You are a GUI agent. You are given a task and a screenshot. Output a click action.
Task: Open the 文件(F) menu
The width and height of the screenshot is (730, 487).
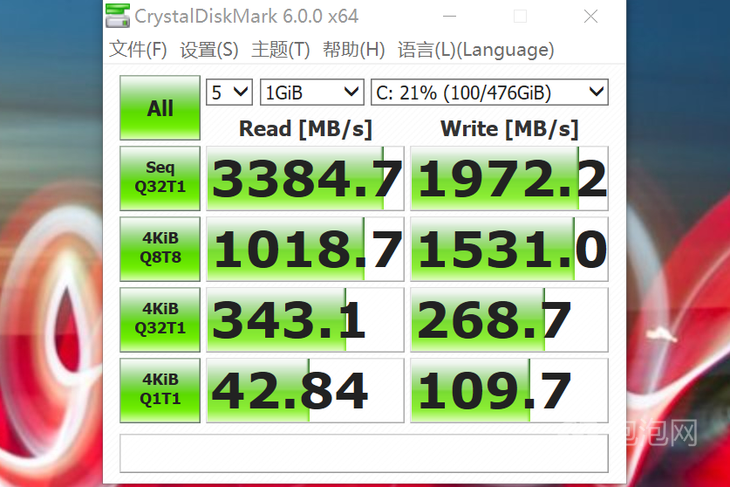(138, 49)
